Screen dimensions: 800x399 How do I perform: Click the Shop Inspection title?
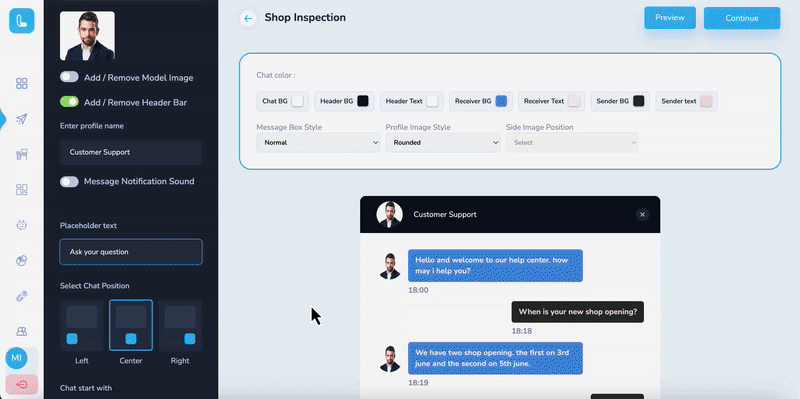point(305,18)
